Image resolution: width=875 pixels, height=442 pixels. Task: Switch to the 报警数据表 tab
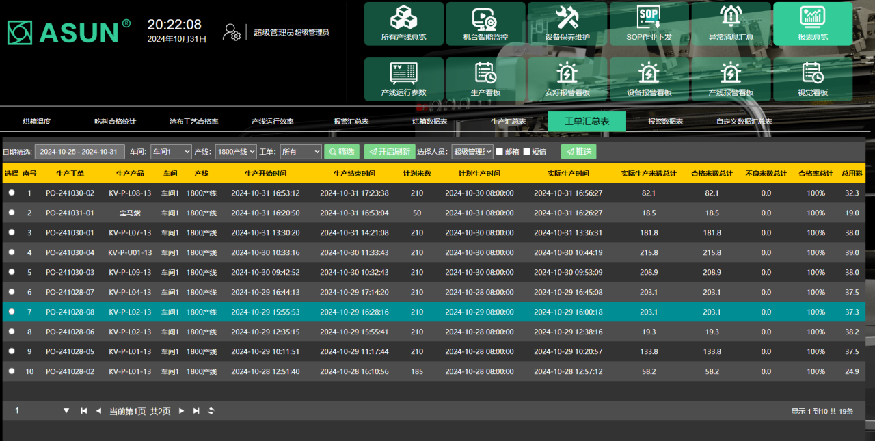[x=665, y=121]
